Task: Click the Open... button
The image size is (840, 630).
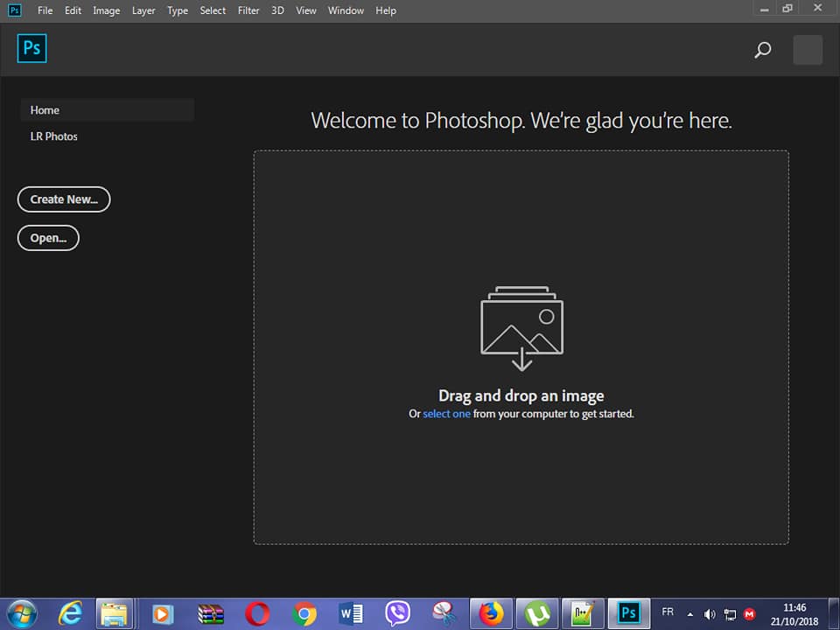Action: pyautogui.click(x=48, y=238)
